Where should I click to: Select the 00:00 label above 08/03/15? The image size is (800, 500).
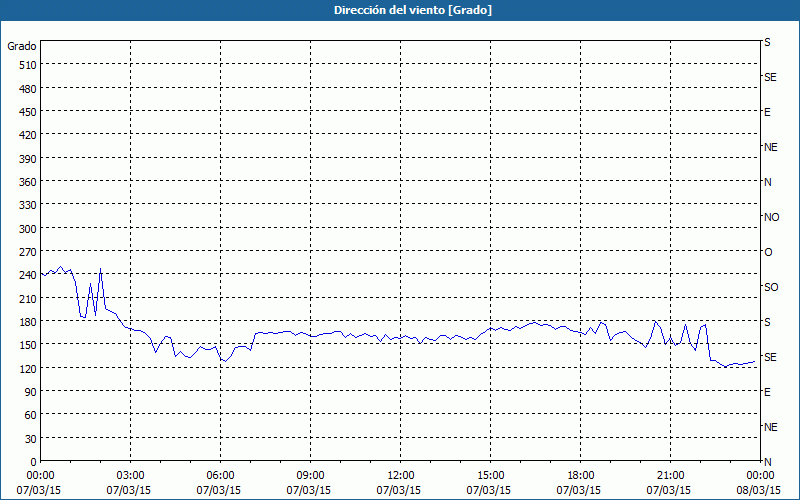(x=760, y=476)
